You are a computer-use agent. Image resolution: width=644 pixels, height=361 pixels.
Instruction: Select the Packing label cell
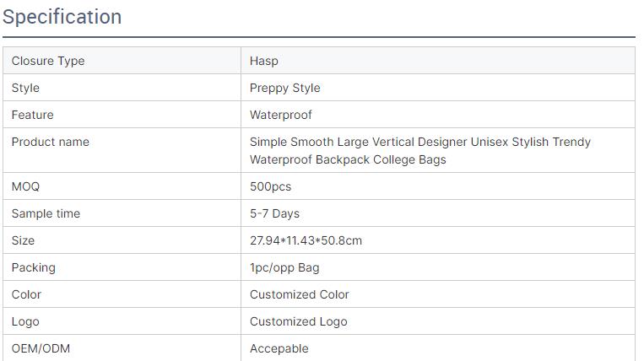(x=33, y=267)
